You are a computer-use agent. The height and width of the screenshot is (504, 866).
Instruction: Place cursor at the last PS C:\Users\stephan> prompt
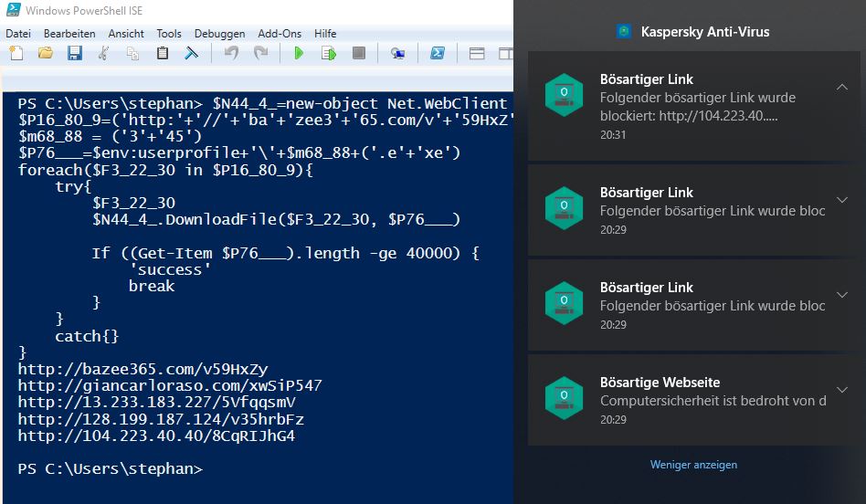[111, 468]
